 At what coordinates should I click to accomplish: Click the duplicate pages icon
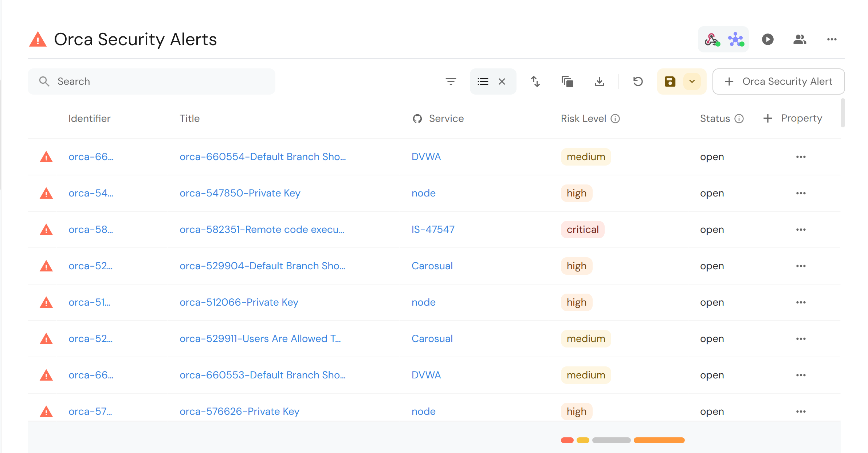pos(567,82)
